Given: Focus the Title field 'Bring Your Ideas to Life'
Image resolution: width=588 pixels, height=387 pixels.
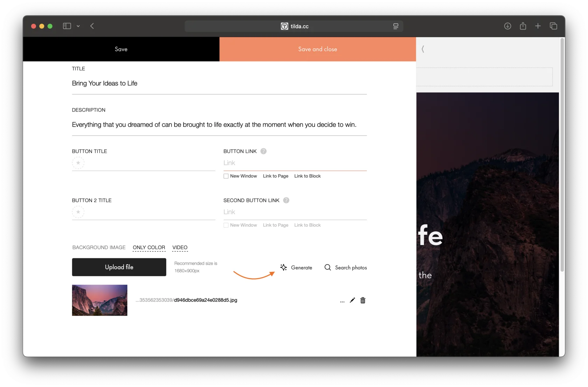Looking at the screenshot, I should [219, 83].
